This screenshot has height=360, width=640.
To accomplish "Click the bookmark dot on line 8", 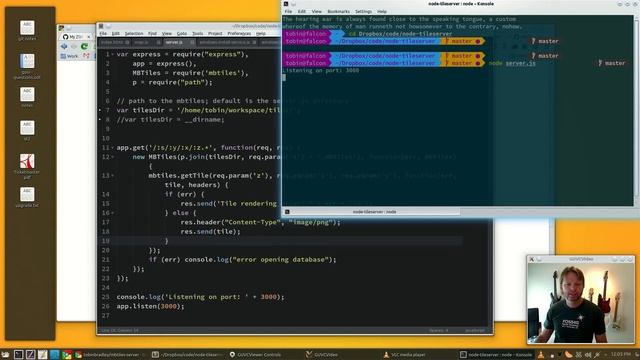I will (x=100, y=120).
